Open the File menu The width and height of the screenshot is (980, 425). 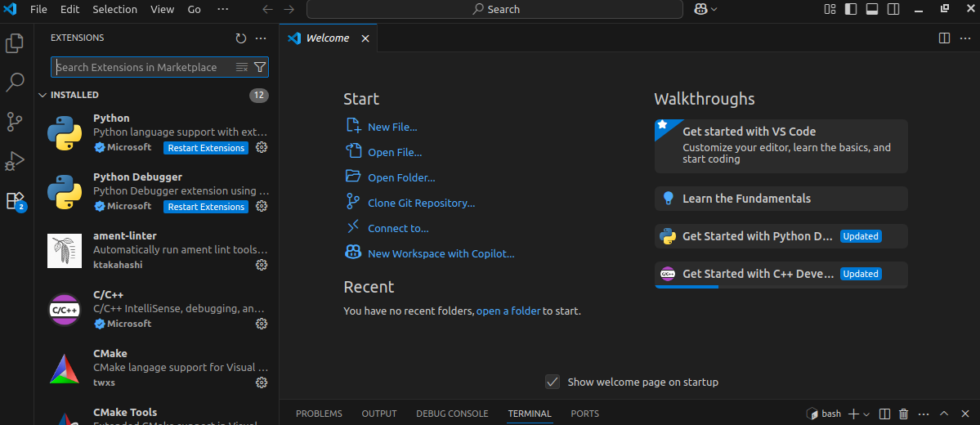click(x=38, y=9)
